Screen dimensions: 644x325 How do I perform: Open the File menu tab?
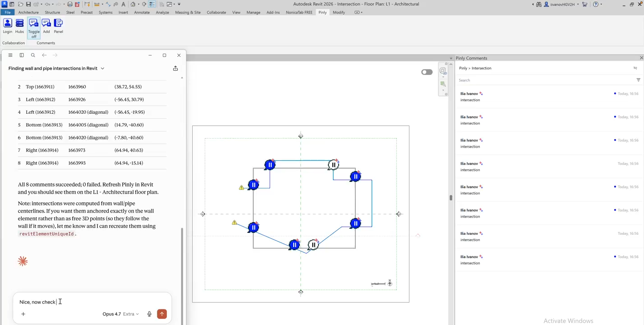(7, 12)
